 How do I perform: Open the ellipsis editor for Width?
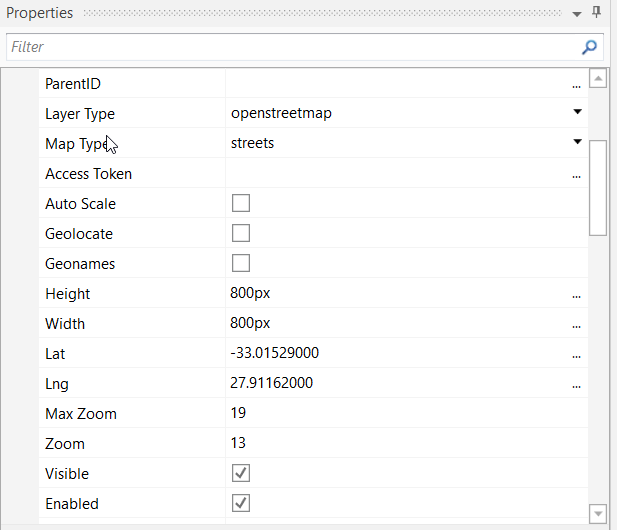576,325
